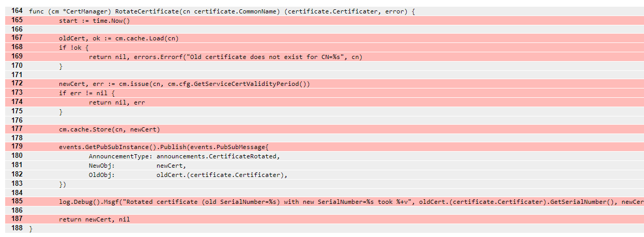Click the 'if err != nil {' line
This screenshot has height=237, width=644.
pyautogui.click(x=325, y=93)
